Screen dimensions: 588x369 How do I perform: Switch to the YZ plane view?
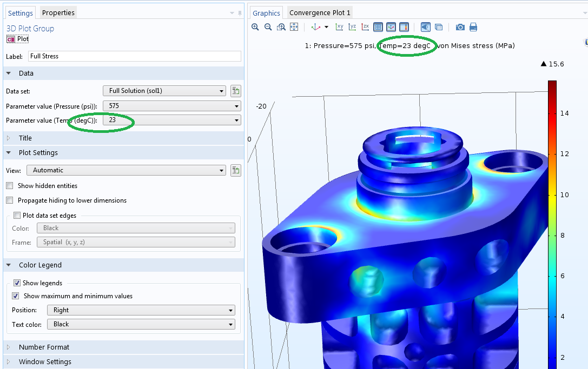coord(352,27)
